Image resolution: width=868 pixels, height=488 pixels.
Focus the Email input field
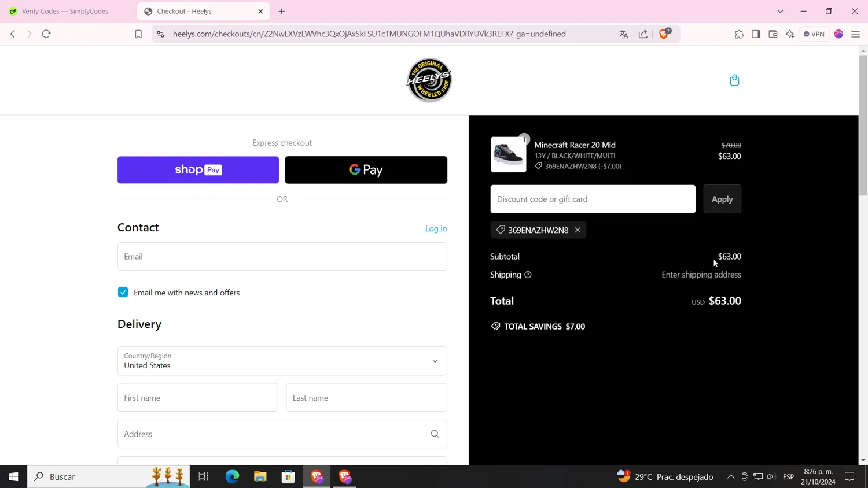(x=282, y=256)
